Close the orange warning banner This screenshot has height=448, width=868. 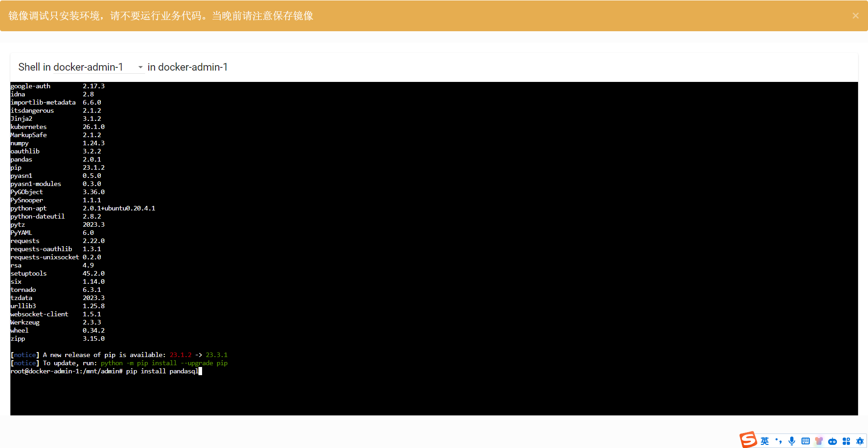(855, 16)
